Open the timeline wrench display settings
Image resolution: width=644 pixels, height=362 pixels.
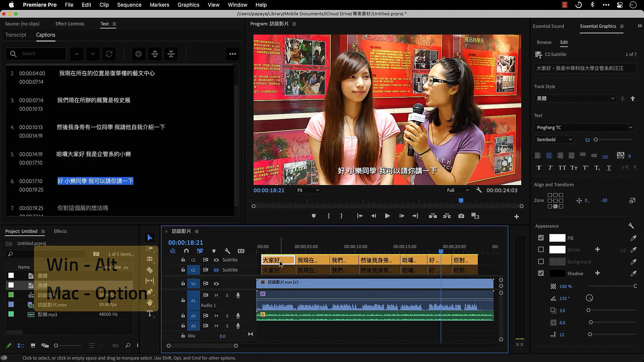tap(227, 251)
